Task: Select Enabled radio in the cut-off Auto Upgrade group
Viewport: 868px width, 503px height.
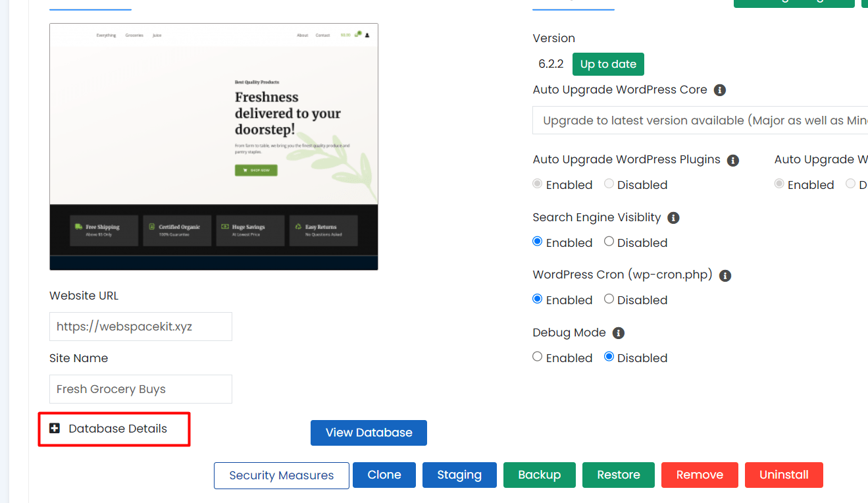Action: coord(779,184)
